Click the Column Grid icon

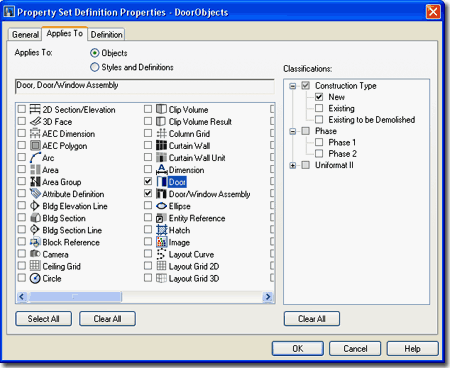tap(161, 133)
